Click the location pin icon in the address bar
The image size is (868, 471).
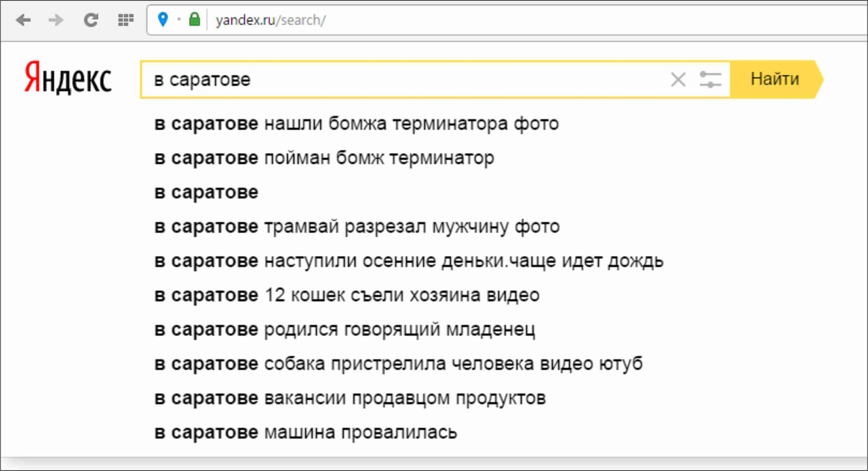coord(163,20)
